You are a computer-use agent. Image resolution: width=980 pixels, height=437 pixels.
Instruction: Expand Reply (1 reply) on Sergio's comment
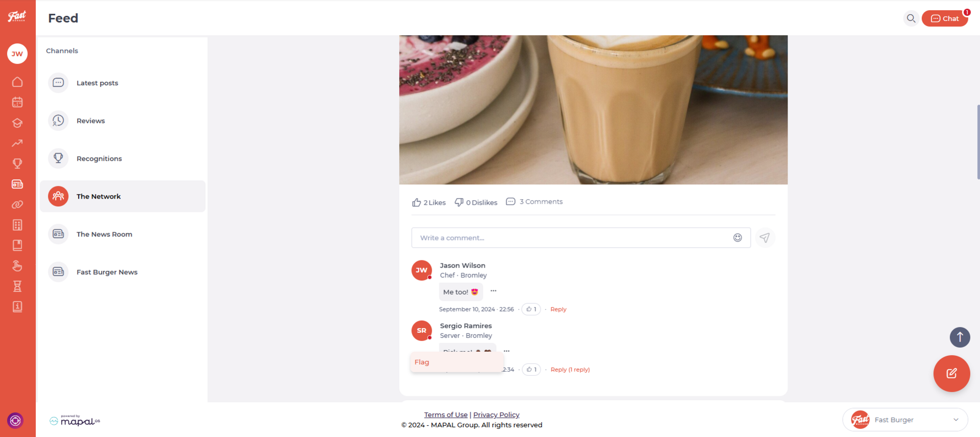click(570, 370)
